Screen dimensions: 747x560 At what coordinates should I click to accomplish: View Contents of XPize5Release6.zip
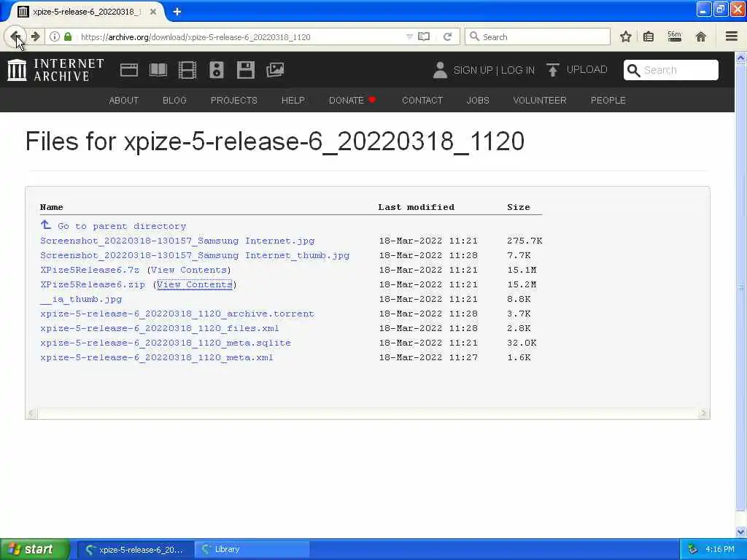coord(195,285)
